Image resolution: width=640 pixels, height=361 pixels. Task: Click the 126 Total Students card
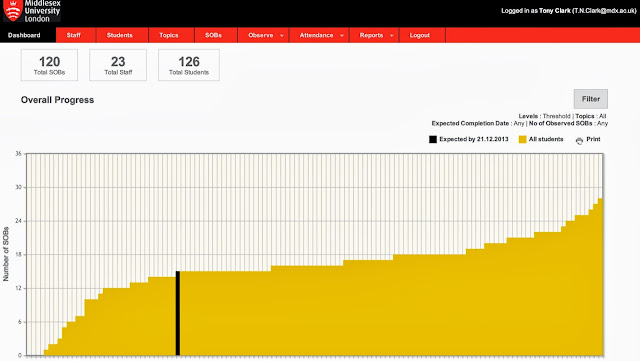[x=189, y=65]
